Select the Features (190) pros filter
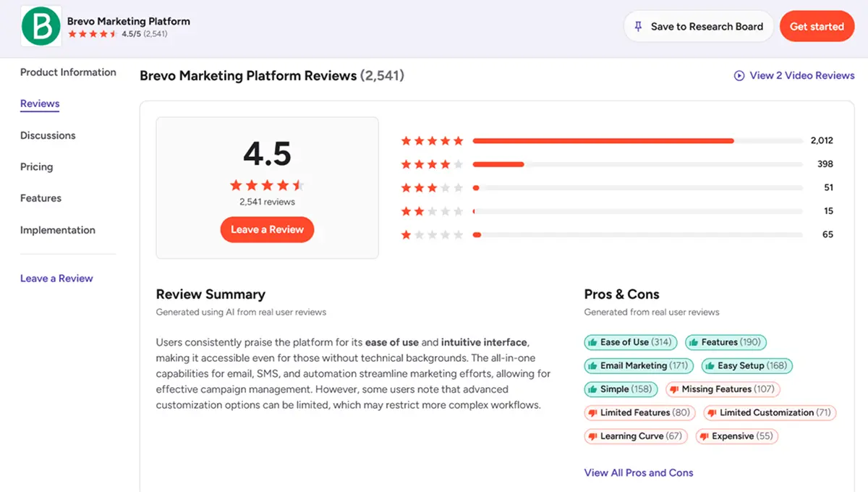Image resolution: width=868 pixels, height=492 pixels. coord(726,342)
